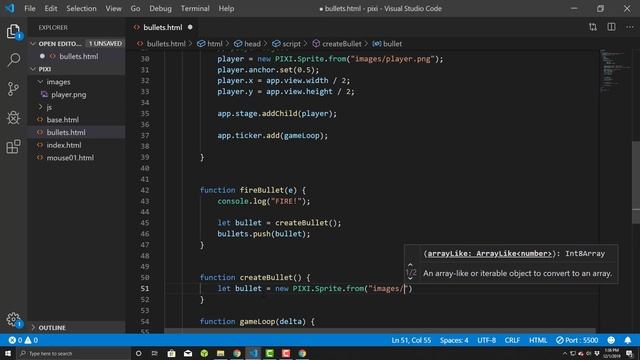The width and height of the screenshot is (640, 360).
Task: Click the Cortana circle icon on taskbar
Action: [x=138, y=353]
